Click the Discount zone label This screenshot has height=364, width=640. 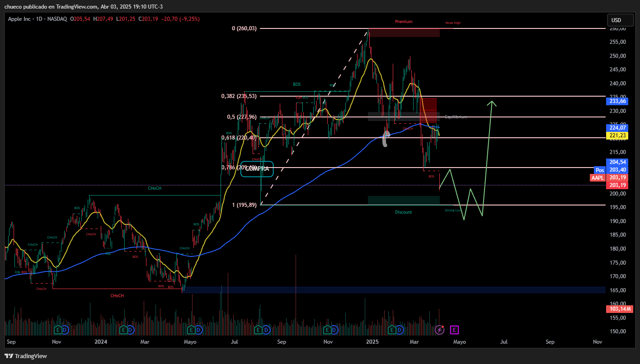tap(403, 212)
